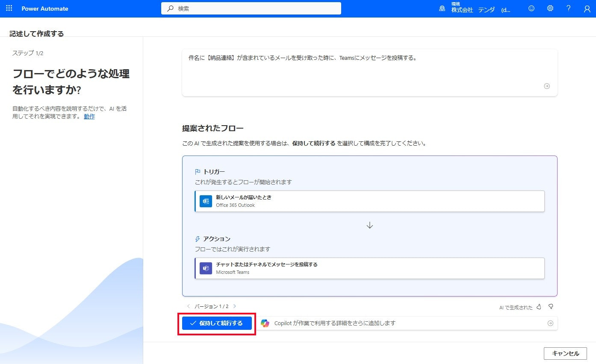Open the account profile icon
596x364 pixels.
pyautogui.click(x=587, y=8)
